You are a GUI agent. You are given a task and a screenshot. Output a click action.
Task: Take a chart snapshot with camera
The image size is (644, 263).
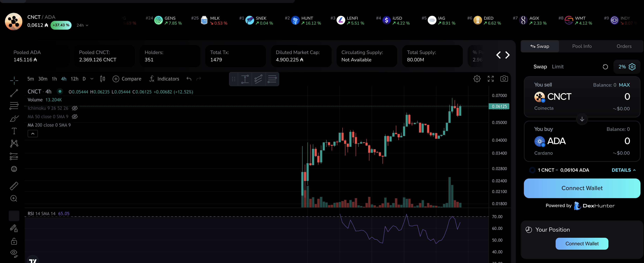[x=504, y=79]
